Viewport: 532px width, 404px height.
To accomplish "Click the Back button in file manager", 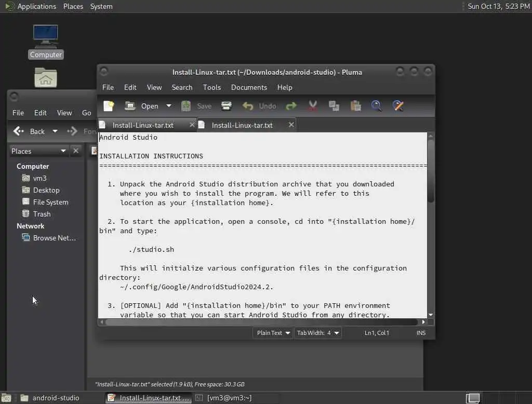I will pos(29,131).
